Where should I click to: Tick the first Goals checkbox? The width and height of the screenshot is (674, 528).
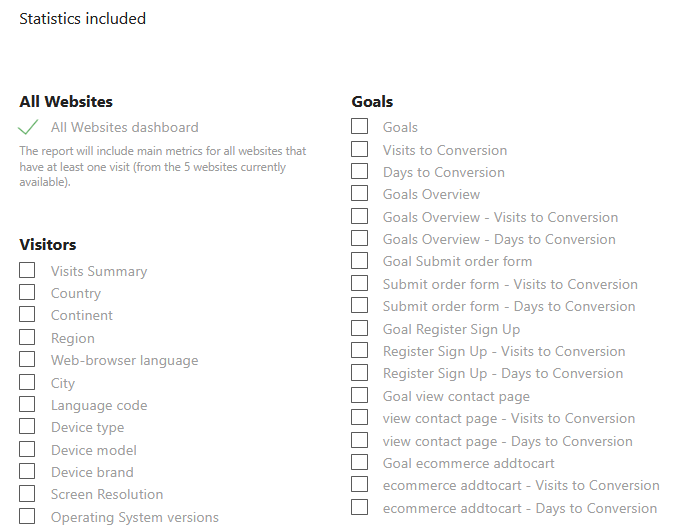(x=360, y=127)
